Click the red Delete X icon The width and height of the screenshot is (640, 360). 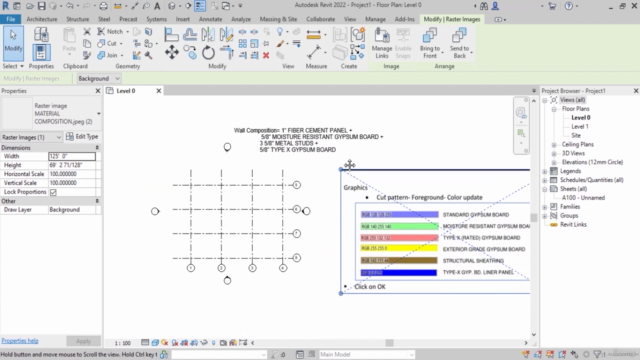click(266, 55)
